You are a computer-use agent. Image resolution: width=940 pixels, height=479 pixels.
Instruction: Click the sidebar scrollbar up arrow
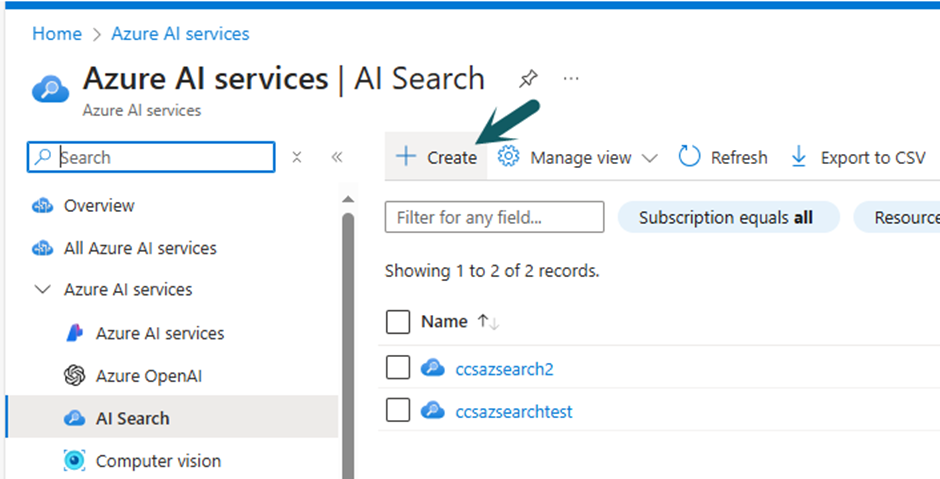pyautogui.click(x=348, y=200)
